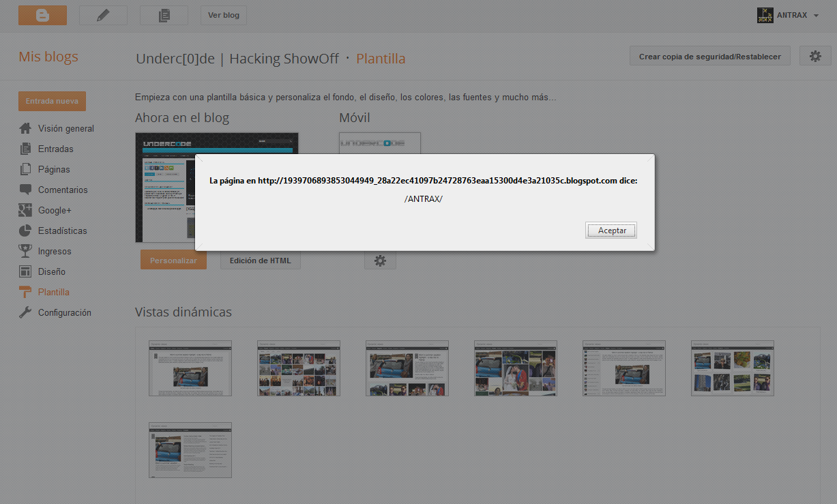
Task: Click the Blogger logo icon
Action: 42,15
